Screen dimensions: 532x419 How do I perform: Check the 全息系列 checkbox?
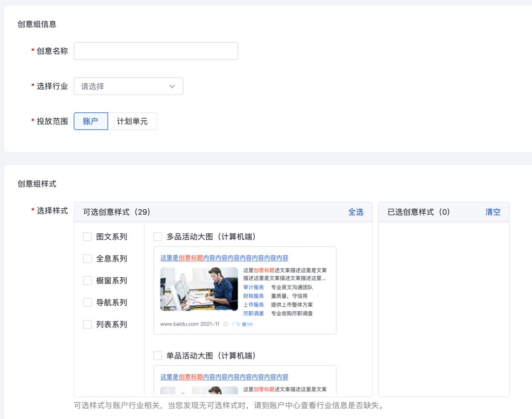click(88, 258)
